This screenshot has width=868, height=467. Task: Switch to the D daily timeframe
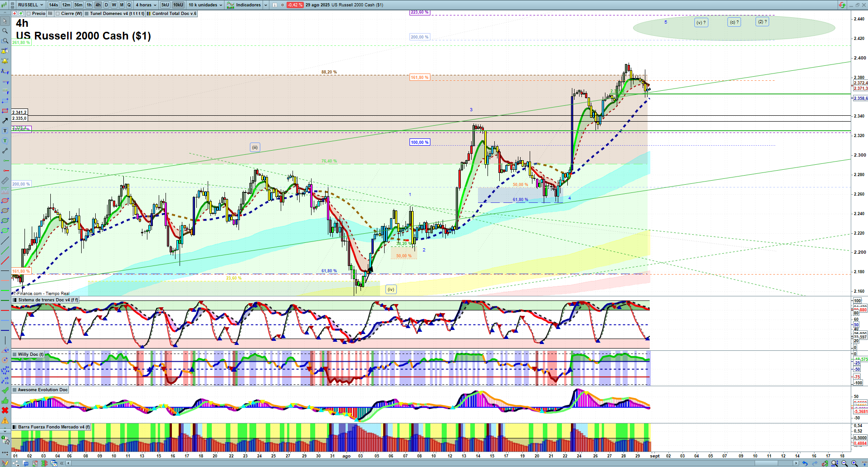pyautogui.click(x=106, y=5)
